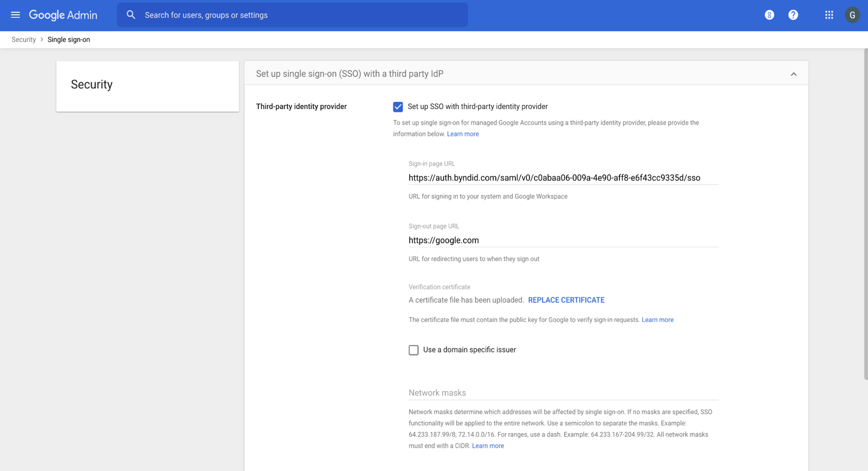Open Learn more link about certificate file
The width and height of the screenshot is (868, 471).
pyautogui.click(x=658, y=320)
